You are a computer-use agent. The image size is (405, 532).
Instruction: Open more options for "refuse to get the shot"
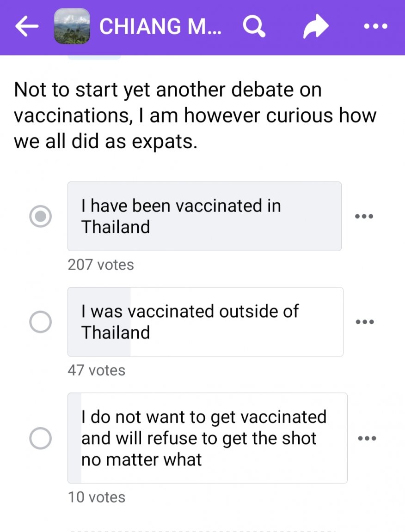(367, 438)
